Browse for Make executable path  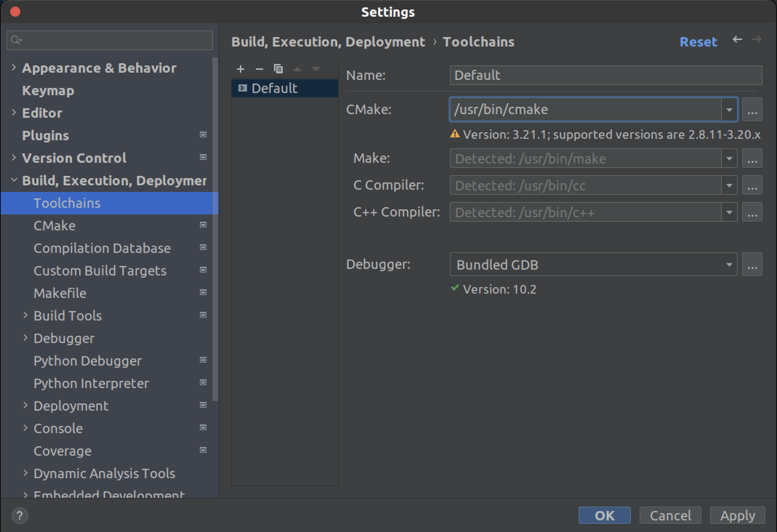[x=752, y=158]
